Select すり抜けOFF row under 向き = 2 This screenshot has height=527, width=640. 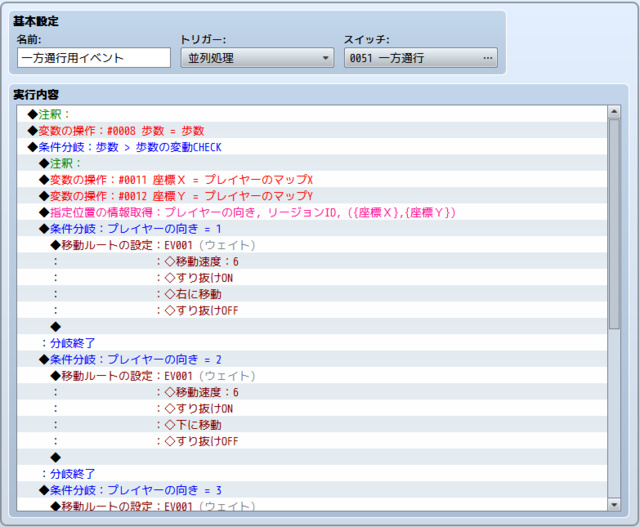click(312, 440)
